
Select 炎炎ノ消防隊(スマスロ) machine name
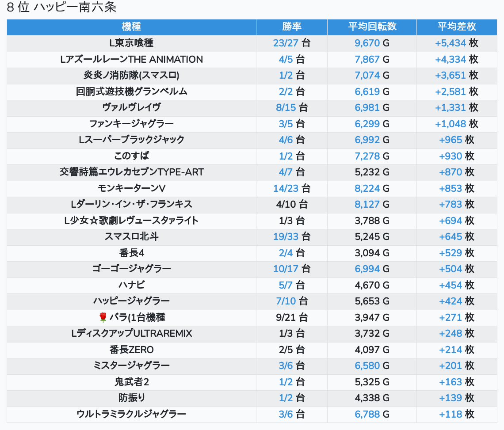tap(131, 76)
